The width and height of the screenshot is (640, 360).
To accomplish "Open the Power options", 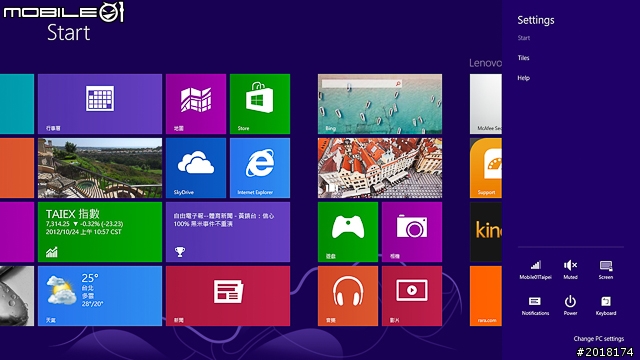I will (x=570, y=306).
